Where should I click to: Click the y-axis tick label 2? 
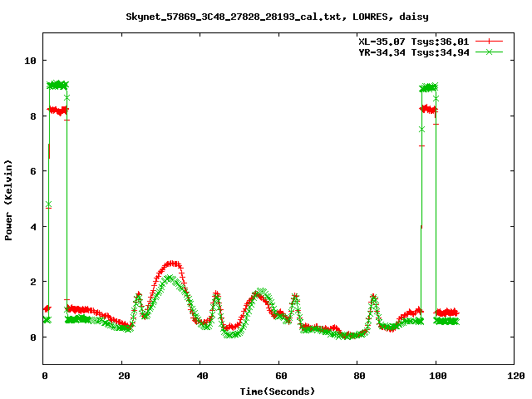[33, 282]
